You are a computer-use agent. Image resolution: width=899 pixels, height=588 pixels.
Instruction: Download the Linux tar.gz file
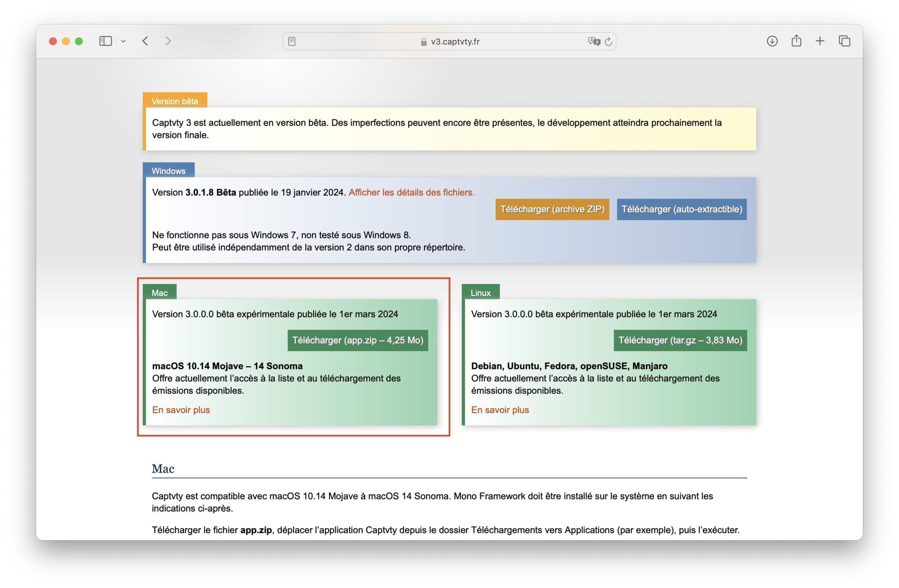tap(680, 340)
